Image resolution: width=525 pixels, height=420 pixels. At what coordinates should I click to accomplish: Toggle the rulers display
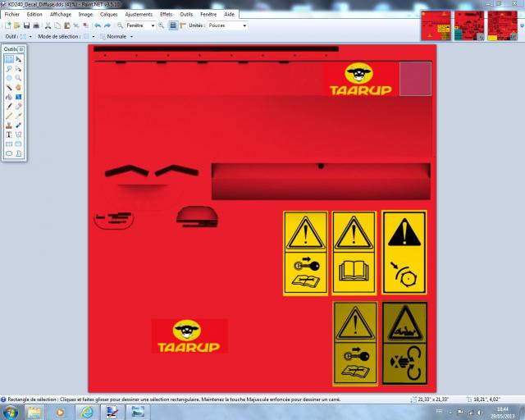pos(183,25)
